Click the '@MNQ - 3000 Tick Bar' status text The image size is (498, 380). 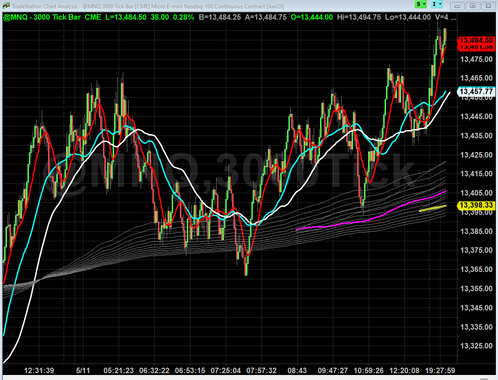click(42, 17)
